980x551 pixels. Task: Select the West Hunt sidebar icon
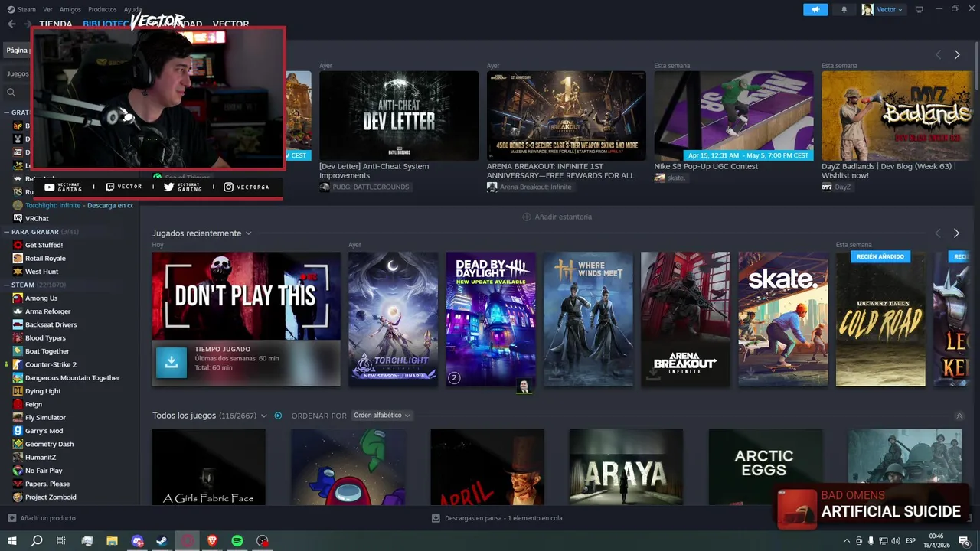tap(18, 272)
